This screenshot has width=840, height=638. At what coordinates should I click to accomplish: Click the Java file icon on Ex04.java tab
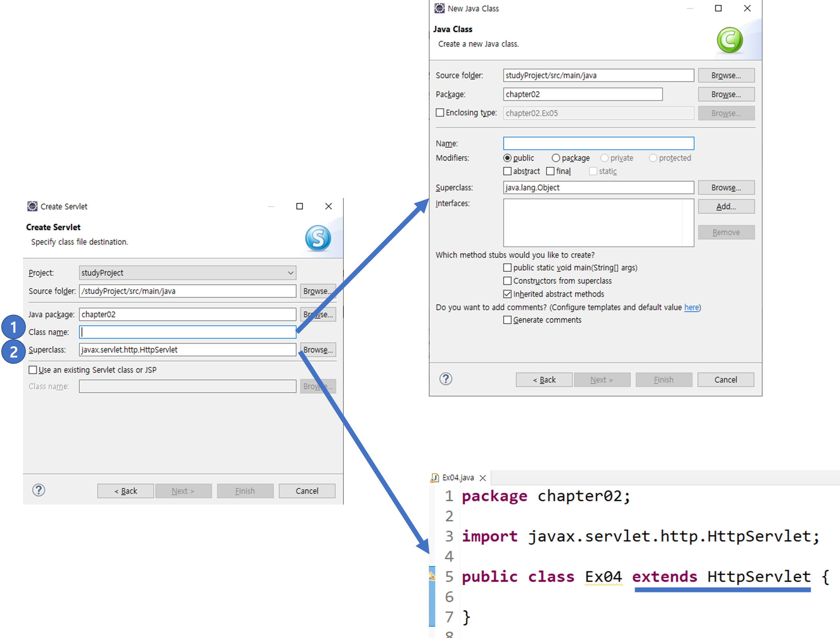coord(435,478)
